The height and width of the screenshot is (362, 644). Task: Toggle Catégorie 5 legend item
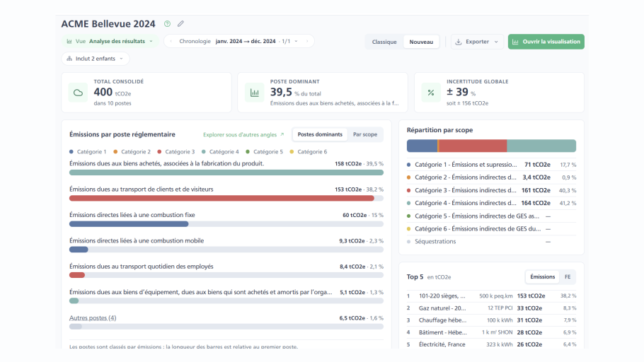pos(265,152)
